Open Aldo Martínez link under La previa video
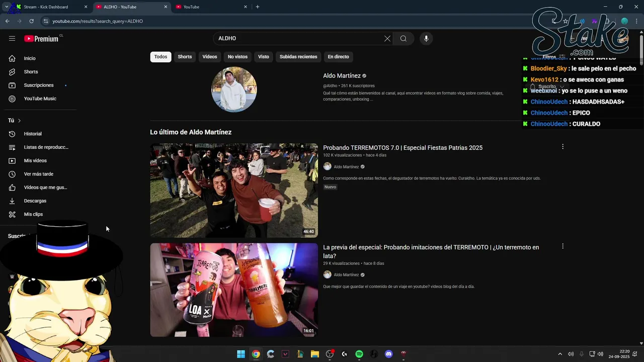Viewport: 644px width, 362px height. coord(346,275)
